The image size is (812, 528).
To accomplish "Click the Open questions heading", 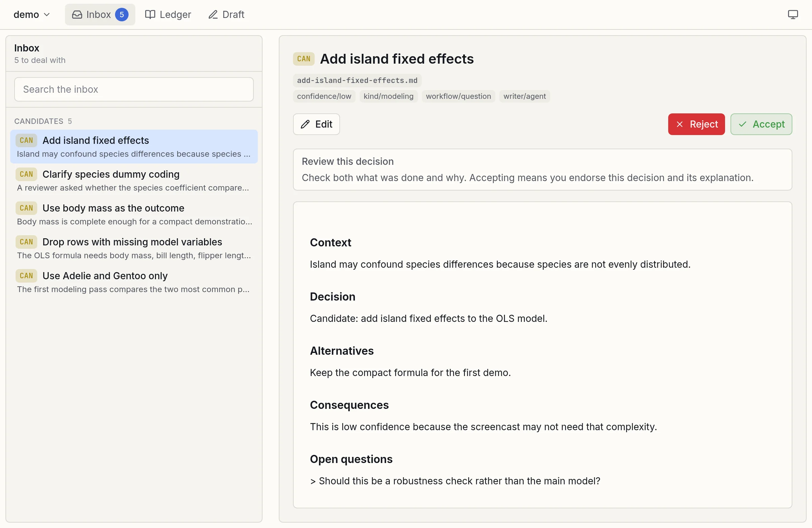I will pos(351,459).
